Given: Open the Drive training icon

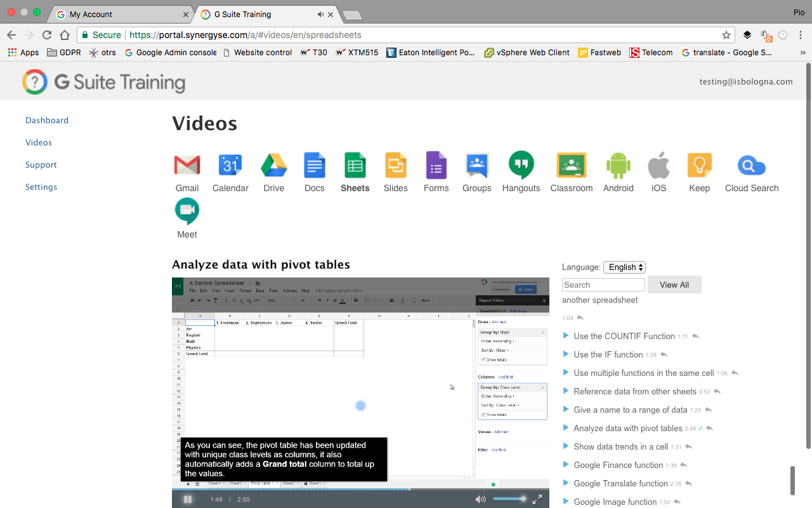Looking at the screenshot, I should coord(274,165).
